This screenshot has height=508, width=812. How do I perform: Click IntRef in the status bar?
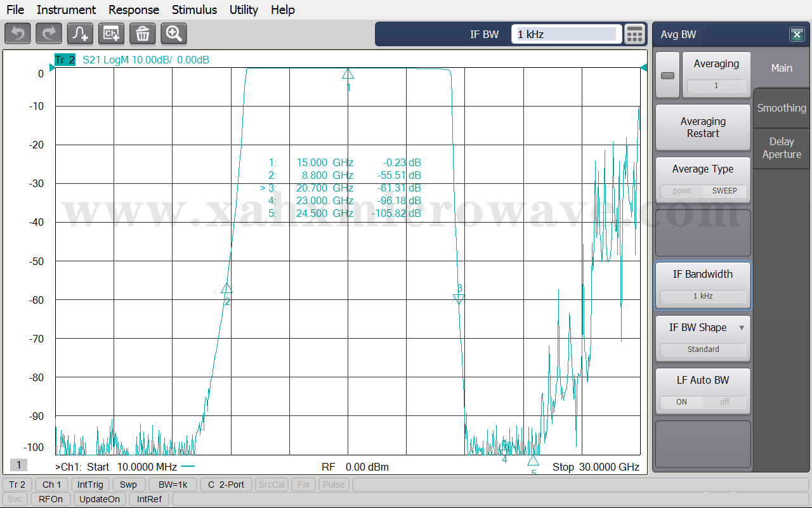(x=149, y=499)
